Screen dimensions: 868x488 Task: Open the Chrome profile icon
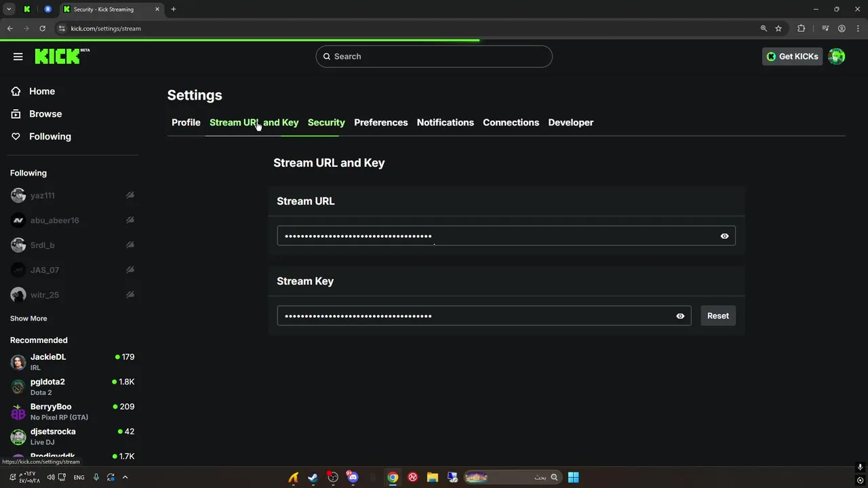point(842,28)
